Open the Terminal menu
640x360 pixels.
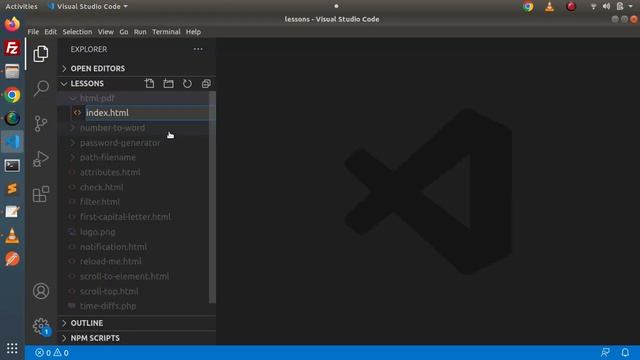(x=166, y=32)
